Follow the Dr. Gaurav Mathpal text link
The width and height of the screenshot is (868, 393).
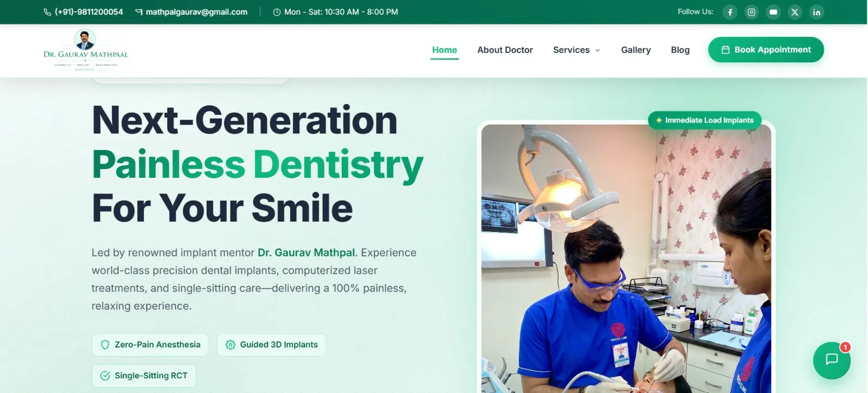(307, 253)
